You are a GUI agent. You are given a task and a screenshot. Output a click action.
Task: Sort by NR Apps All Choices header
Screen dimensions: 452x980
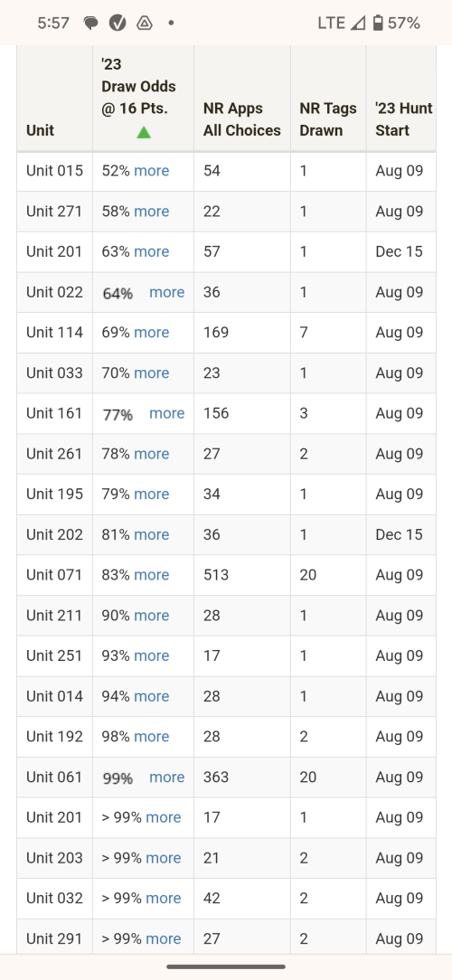pos(242,118)
